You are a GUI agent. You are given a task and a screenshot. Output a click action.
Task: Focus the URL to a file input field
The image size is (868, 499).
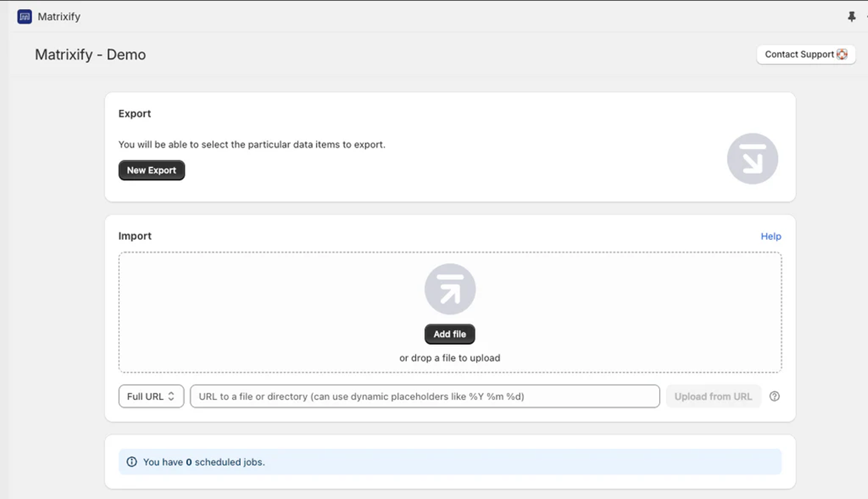(425, 397)
